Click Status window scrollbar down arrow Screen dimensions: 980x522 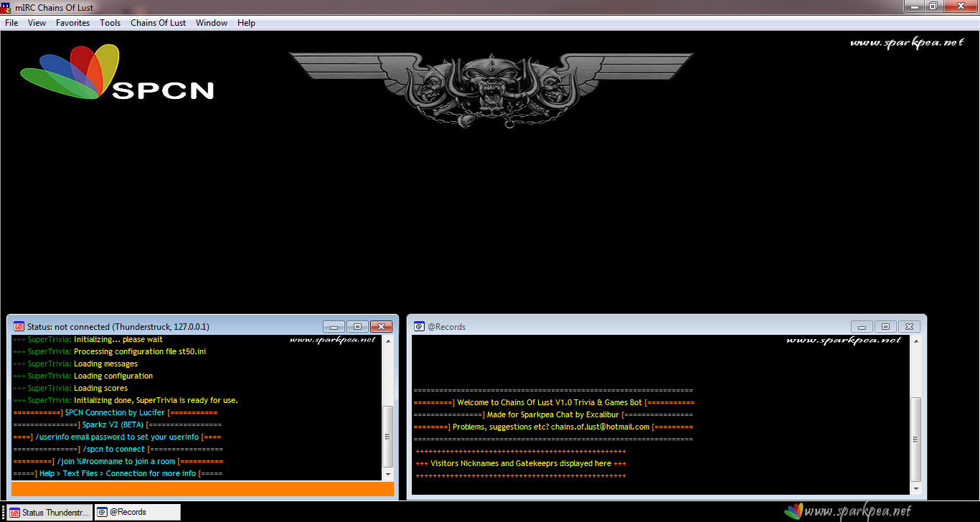pos(388,475)
